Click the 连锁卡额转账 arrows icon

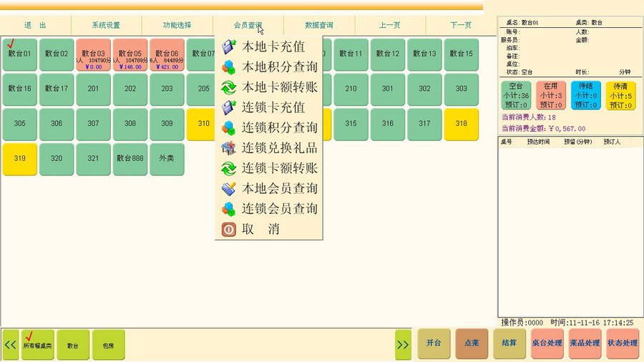click(229, 168)
